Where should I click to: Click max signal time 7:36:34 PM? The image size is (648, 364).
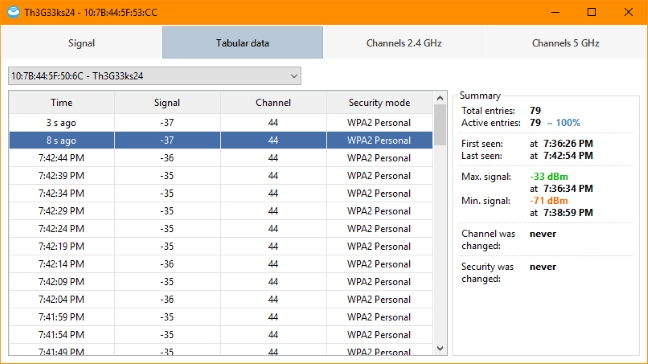click(568, 189)
